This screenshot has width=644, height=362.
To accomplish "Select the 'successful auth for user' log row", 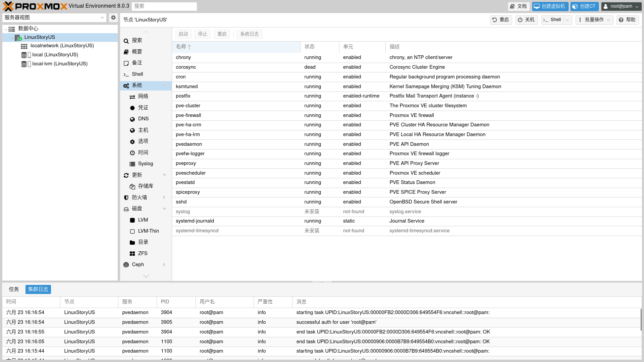I will coord(322,322).
